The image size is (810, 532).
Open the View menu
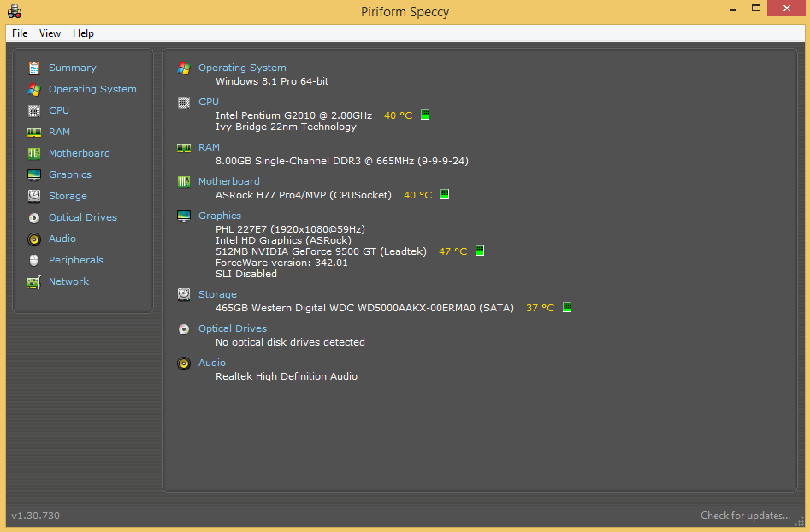point(50,33)
